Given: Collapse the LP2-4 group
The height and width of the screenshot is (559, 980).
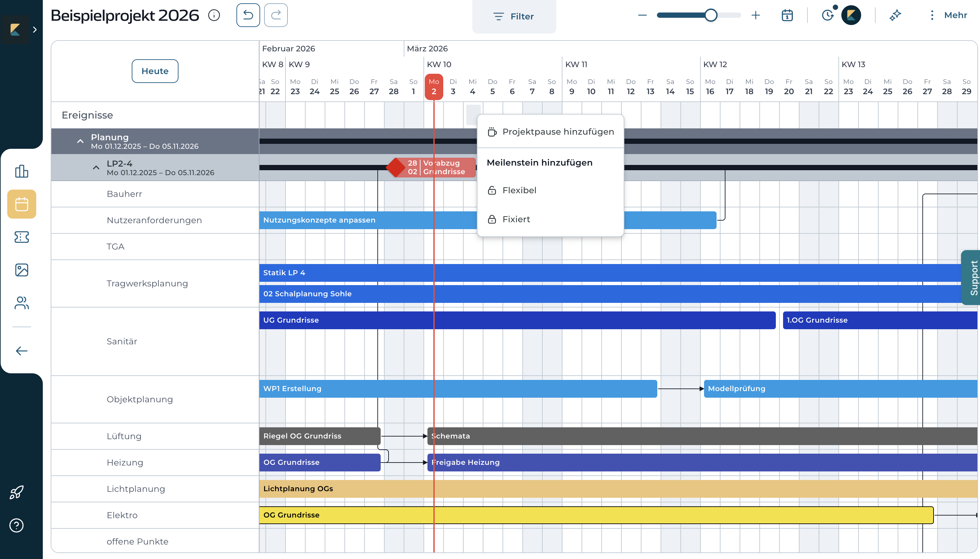Looking at the screenshot, I should pos(96,167).
